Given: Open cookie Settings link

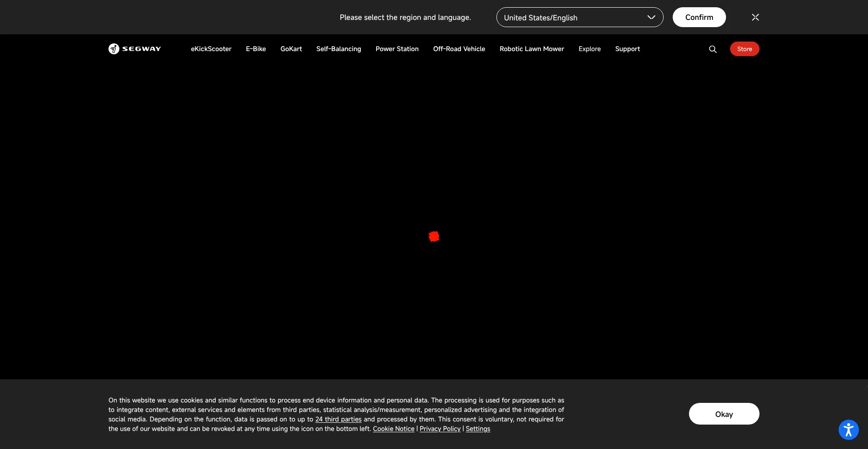Looking at the screenshot, I should point(478,429).
